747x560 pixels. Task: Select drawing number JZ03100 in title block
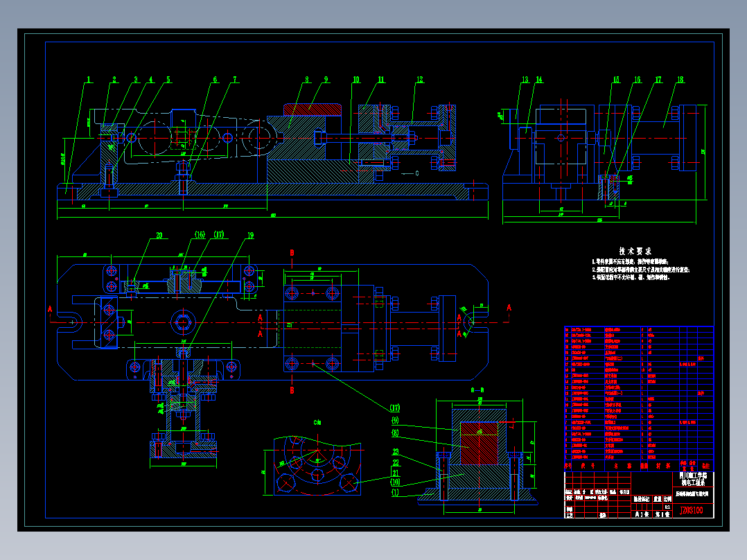(x=691, y=510)
